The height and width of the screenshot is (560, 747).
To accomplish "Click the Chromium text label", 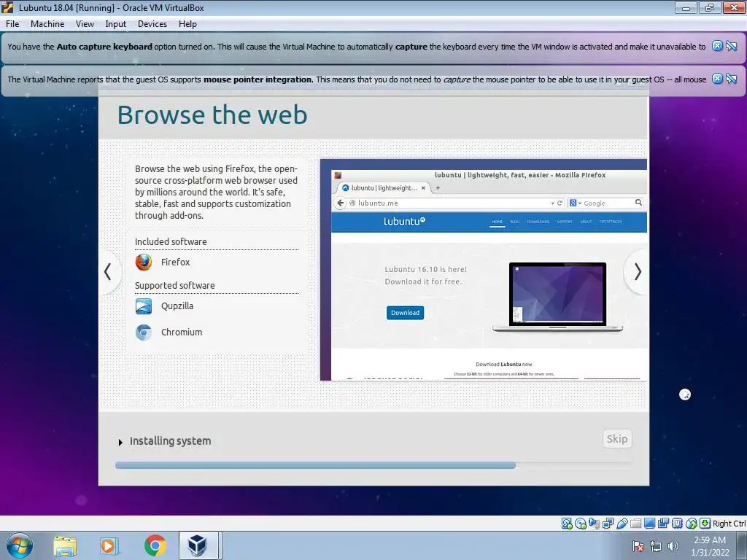I will pyautogui.click(x=182, y=332).
